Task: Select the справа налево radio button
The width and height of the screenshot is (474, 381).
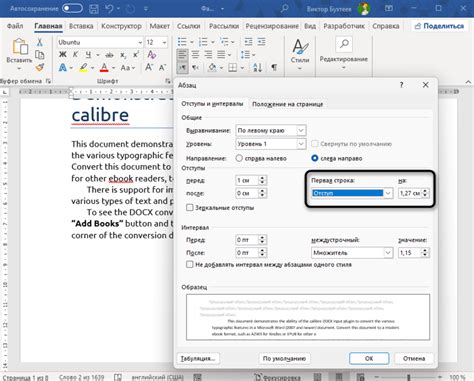Action: pyautogui.click(x=239, y=158)
